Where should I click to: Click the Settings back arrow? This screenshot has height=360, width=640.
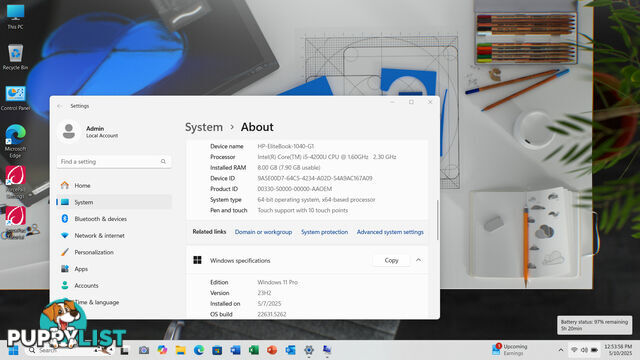(60, 106)
